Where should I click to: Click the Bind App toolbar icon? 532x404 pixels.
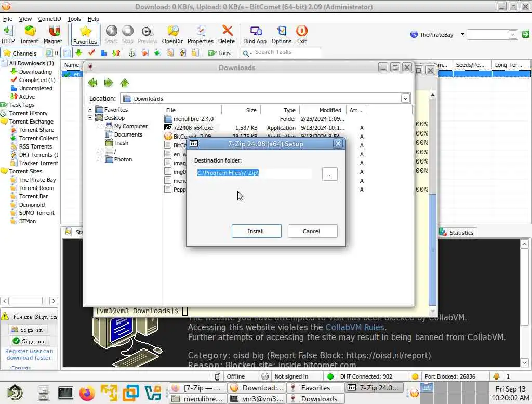pos(255,35)
